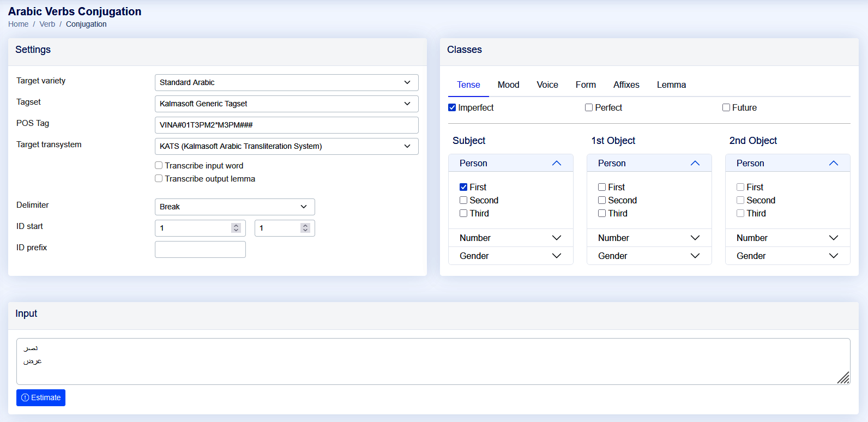The image size is (868, 422).
Task: Click the Arabic verbs input textarea
Action: 433,361
